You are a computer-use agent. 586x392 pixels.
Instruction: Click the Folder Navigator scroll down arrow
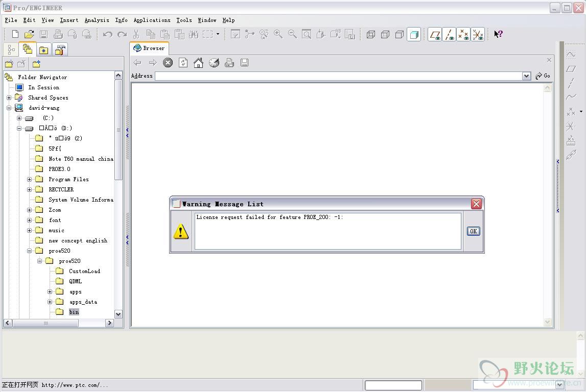[118, 314]
